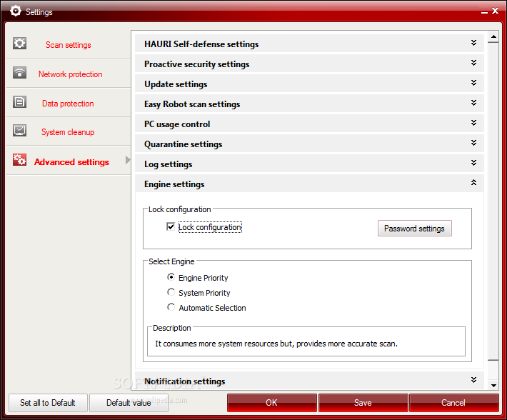Expand the Notification settings chevron

tap(473, 380)
